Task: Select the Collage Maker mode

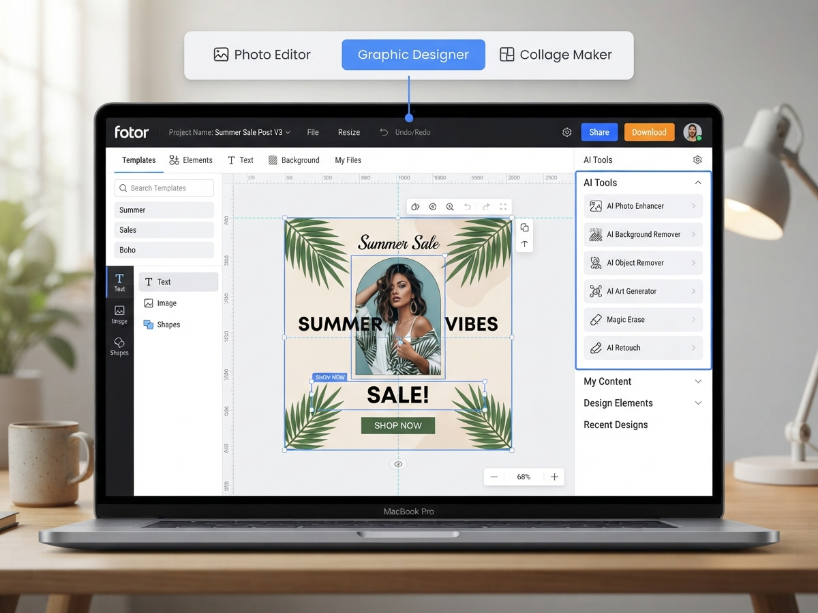Action: coord(556,55)
